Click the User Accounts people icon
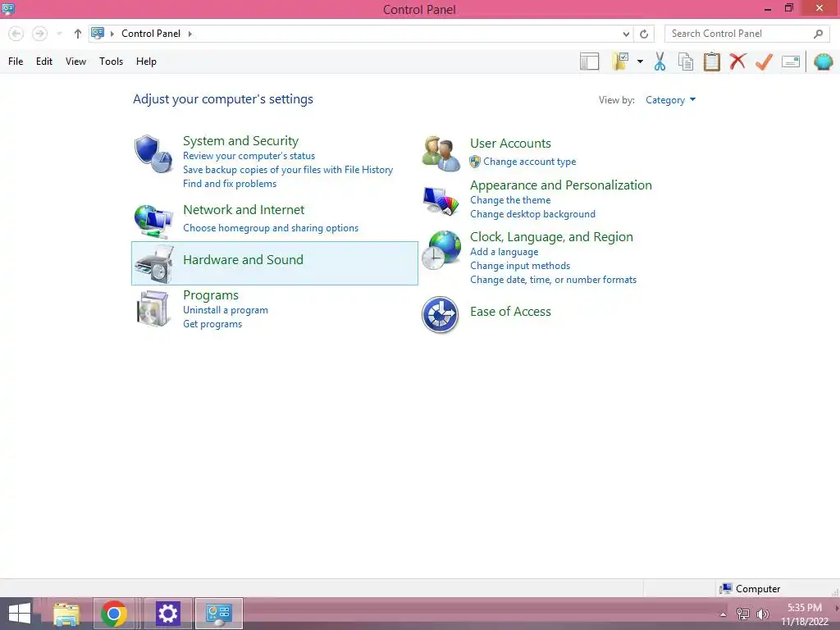The image size is (840, 630). (x=441, y=153)
